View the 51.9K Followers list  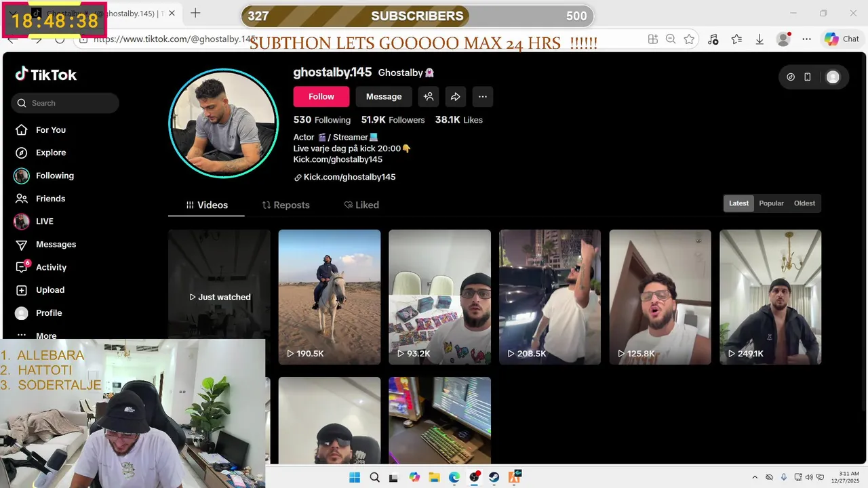pyautogui.click(x=393, y=120)
